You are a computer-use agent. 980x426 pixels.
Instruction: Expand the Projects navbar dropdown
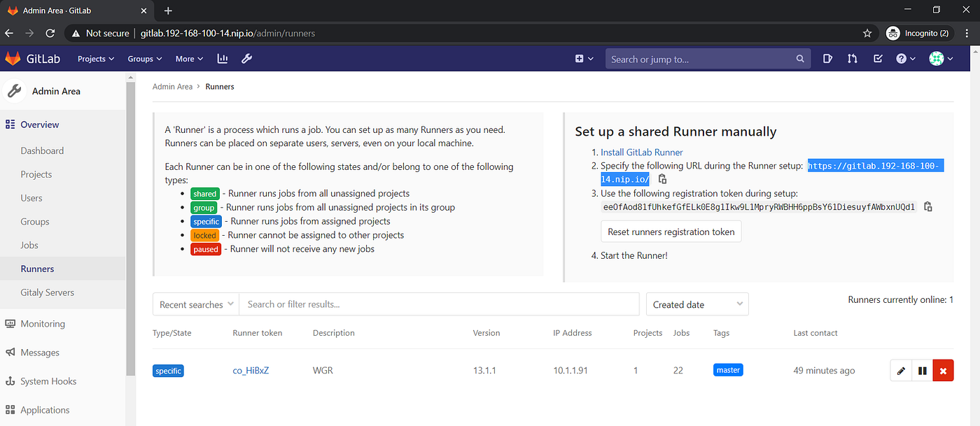click(96, 59)
